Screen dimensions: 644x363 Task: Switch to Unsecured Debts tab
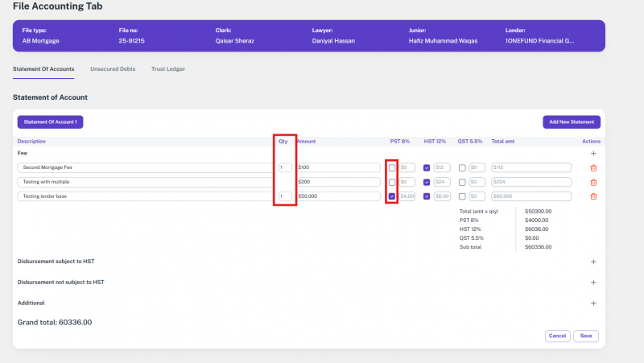click(113, 69)
